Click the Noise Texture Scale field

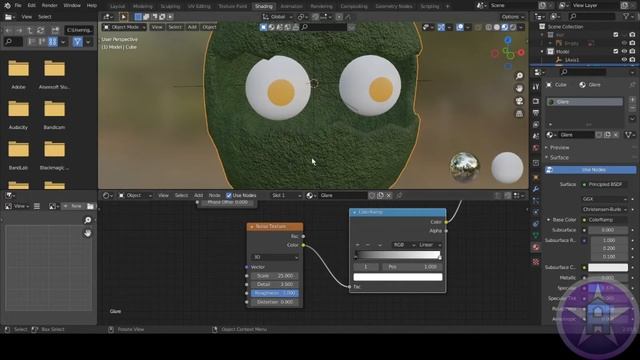pyautogui.click(x=275, y=276)
